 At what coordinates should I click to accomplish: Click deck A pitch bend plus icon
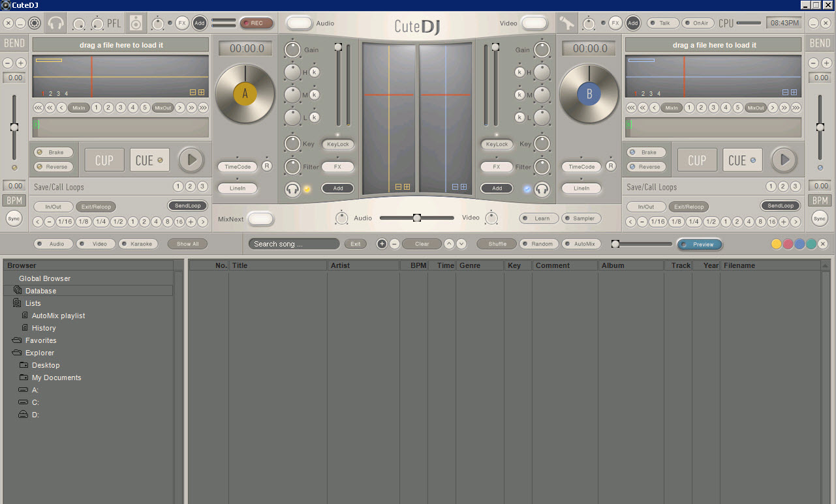pos(21,63)
